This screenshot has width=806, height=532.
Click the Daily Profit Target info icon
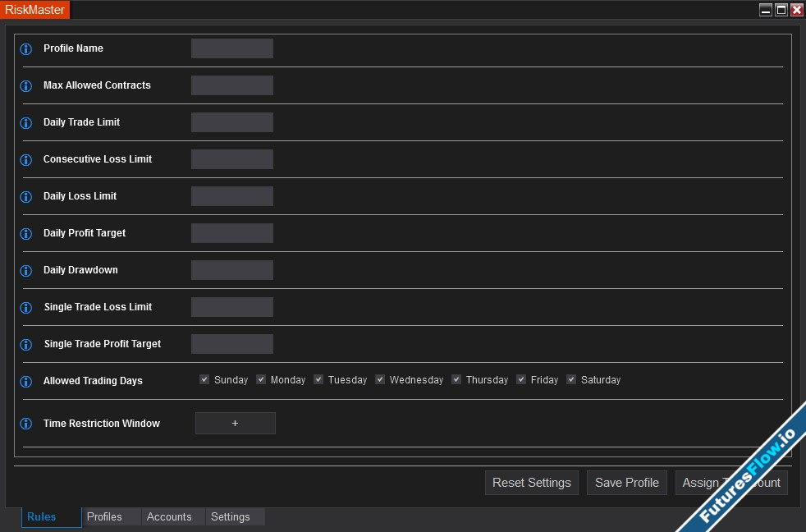[25, 234]
